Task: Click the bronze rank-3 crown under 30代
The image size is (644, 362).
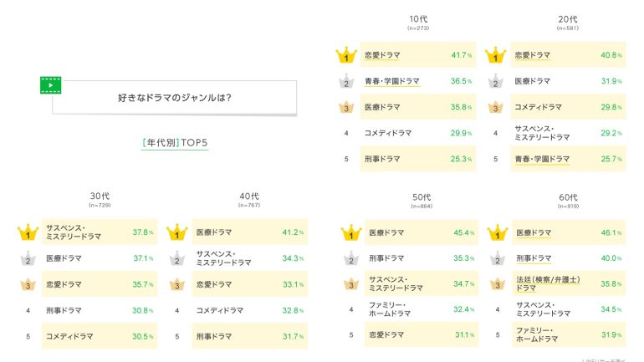Action: (x=28, y=285)
